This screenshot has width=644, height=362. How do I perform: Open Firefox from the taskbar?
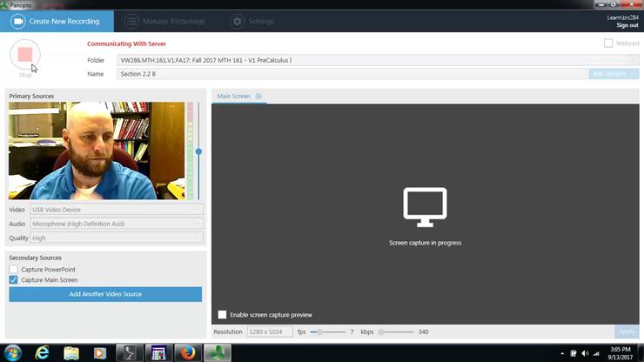(187, 352)
